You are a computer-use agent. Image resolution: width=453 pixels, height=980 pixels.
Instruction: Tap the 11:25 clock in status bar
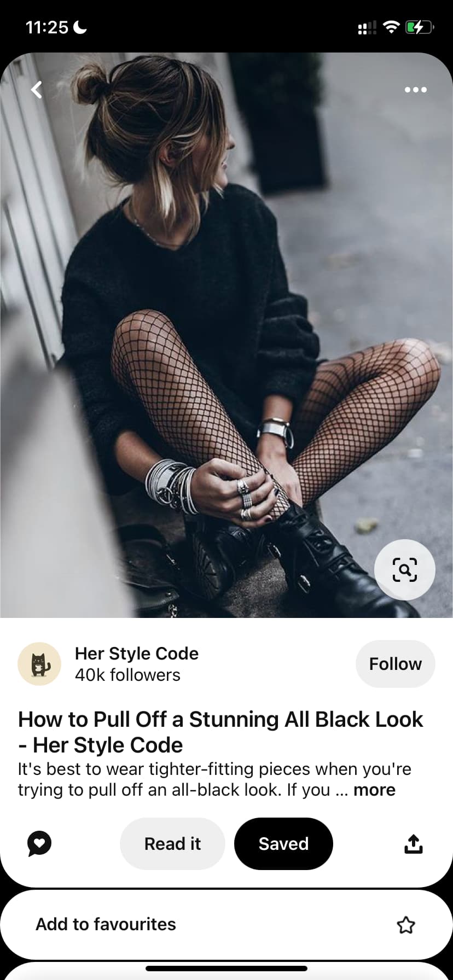[47, 27]
